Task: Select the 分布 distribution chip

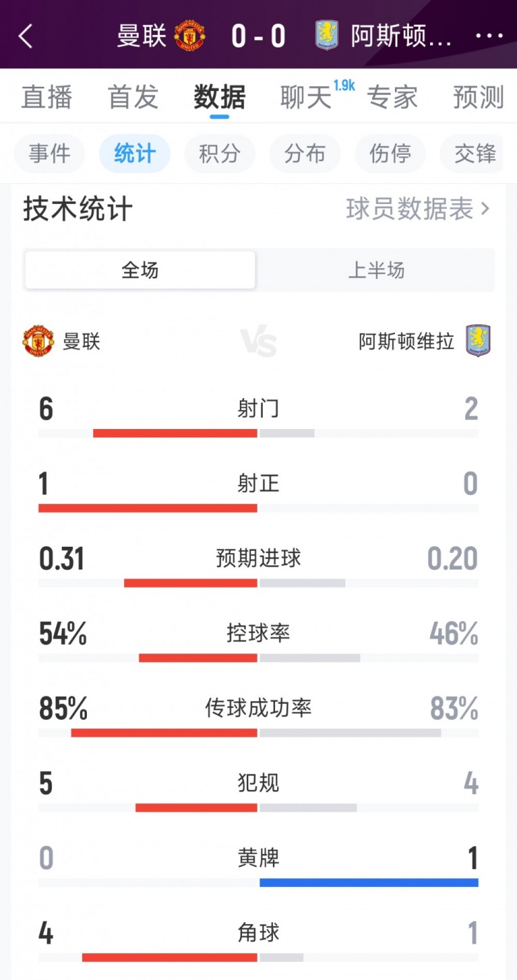Action: pos(305,153)
